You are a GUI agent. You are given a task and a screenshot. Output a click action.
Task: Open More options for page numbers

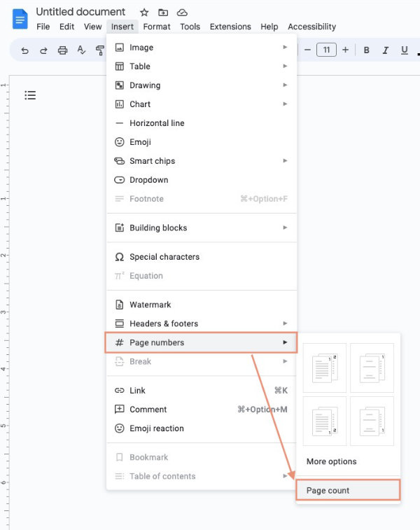pos(349,461)
